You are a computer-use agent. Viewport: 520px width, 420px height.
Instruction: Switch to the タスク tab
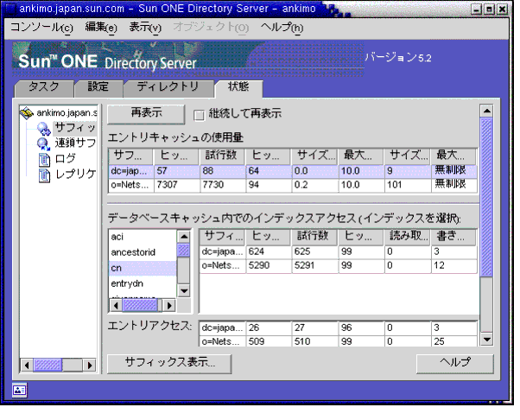coord(44,88)
